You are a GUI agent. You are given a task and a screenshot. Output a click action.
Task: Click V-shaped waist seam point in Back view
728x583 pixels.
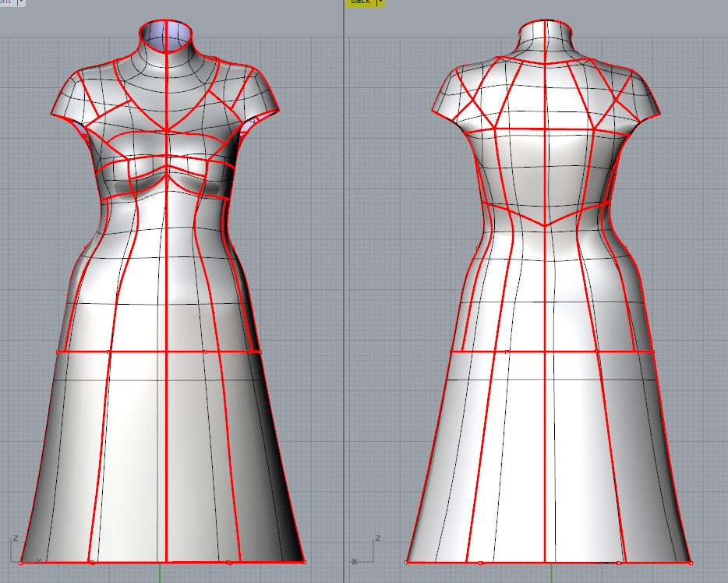pyautogui.click(x=546, y=226)
